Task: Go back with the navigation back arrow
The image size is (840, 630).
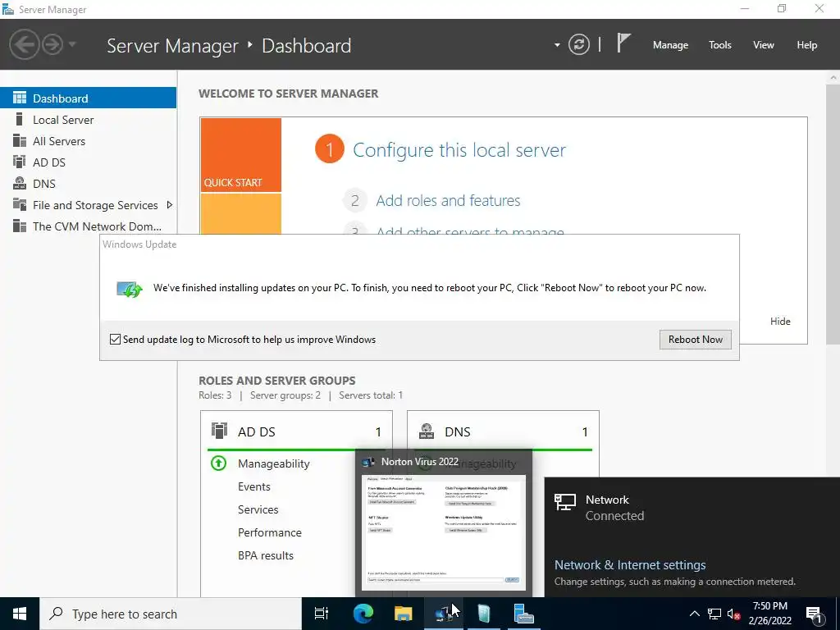Action: pos(24,44)
